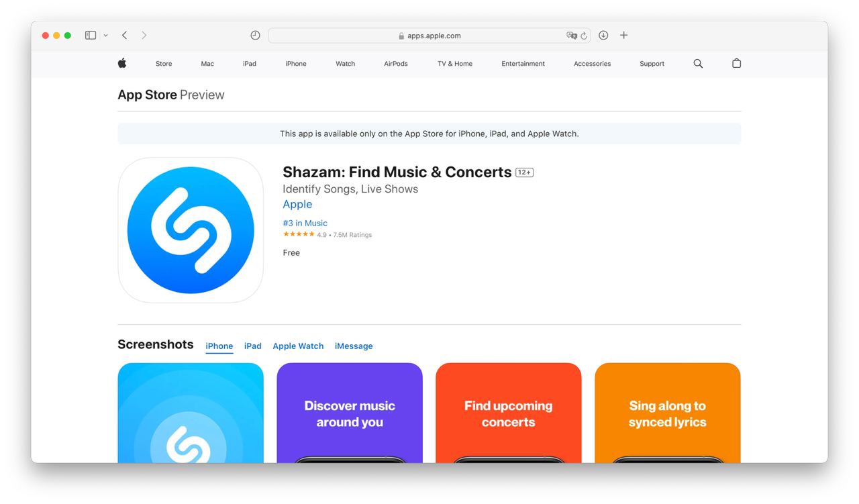Image resolution: width=859 pixels, height=504 pixels.
Task: Switch to the iPad screenshots tab
Action: point(253,346)
